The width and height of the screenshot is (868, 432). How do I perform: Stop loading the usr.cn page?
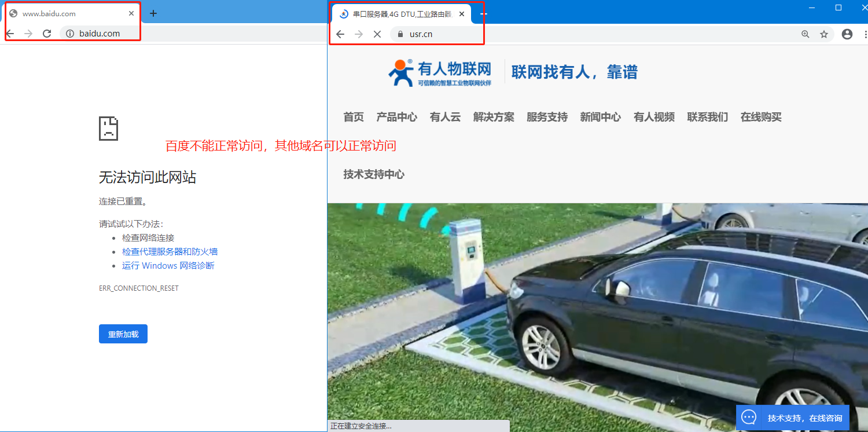pyautogui.click(x=377, y=34)
